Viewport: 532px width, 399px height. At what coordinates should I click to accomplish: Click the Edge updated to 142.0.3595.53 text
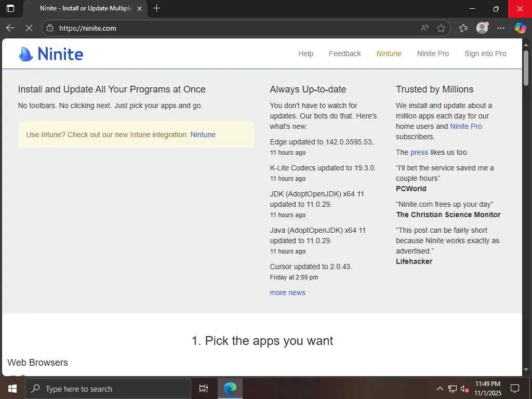322,142
